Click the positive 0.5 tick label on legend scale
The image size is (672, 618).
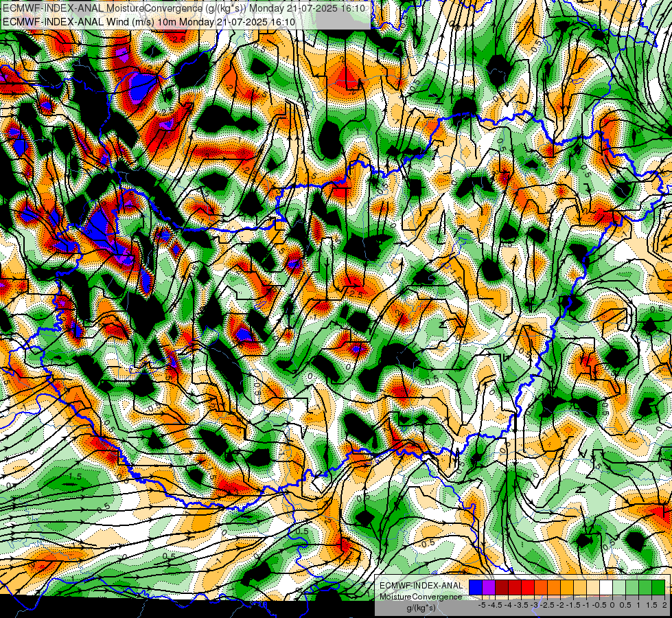tap(625, 605)
